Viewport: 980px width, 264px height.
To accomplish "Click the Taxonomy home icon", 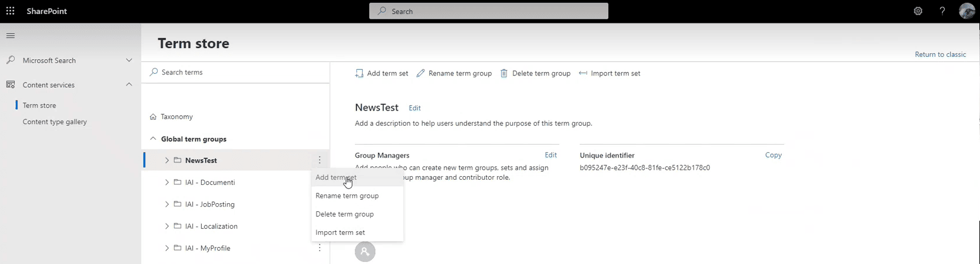I will click(153, 117).
